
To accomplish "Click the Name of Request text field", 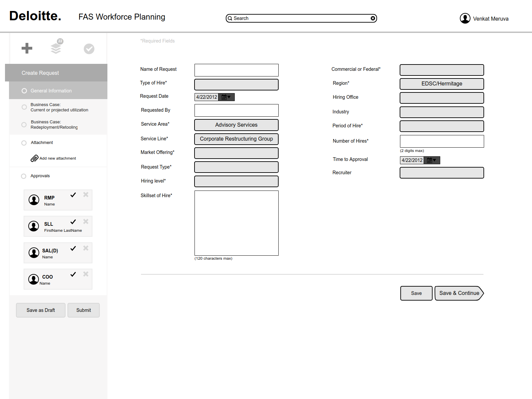I will tap(236, 70).
